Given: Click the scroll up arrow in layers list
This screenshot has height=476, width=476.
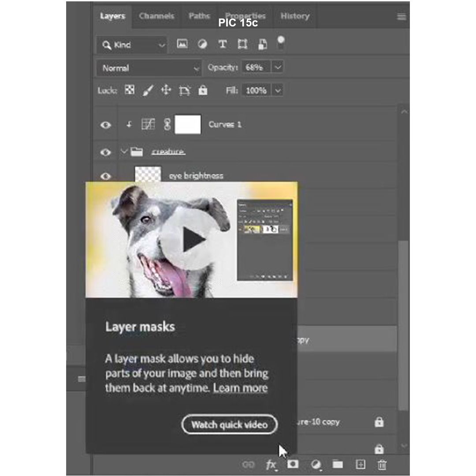Looking at the screenshot, I should click(x=404, y=112).
